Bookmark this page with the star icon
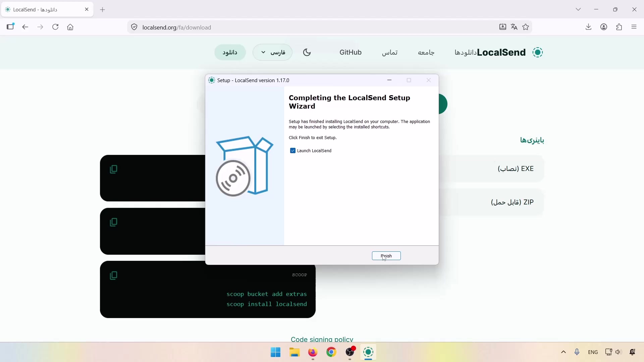 click(x=526, y=27)
